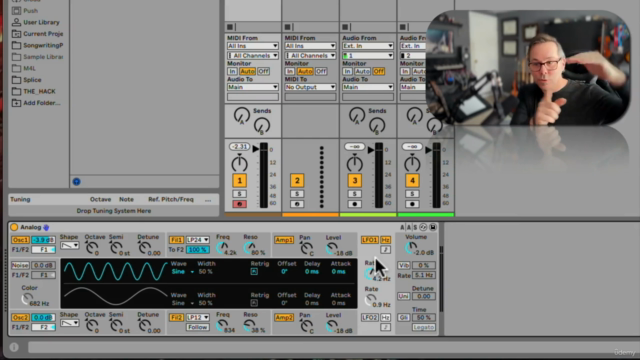Image resolution: width=640 pixels, height=360 pixels.
Task: Toggle the LFO1 switch
Action: (369, 240)
